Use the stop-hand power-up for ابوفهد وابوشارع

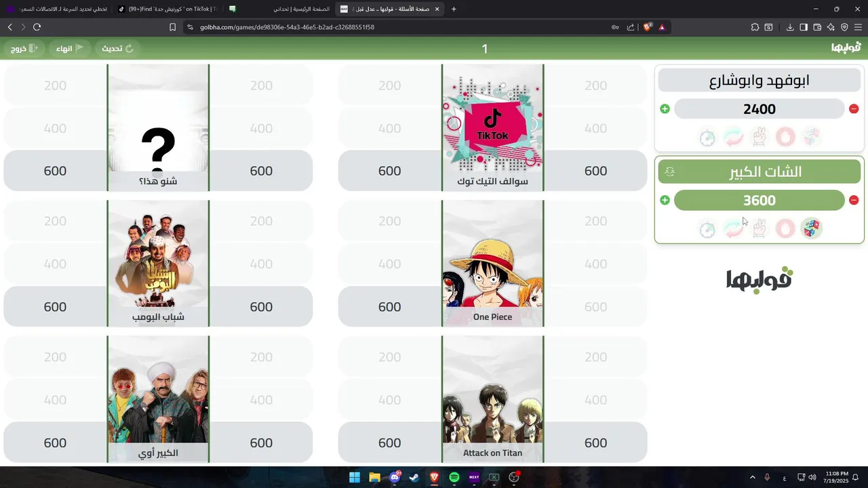pyautogui.click(x=785, y=138)
